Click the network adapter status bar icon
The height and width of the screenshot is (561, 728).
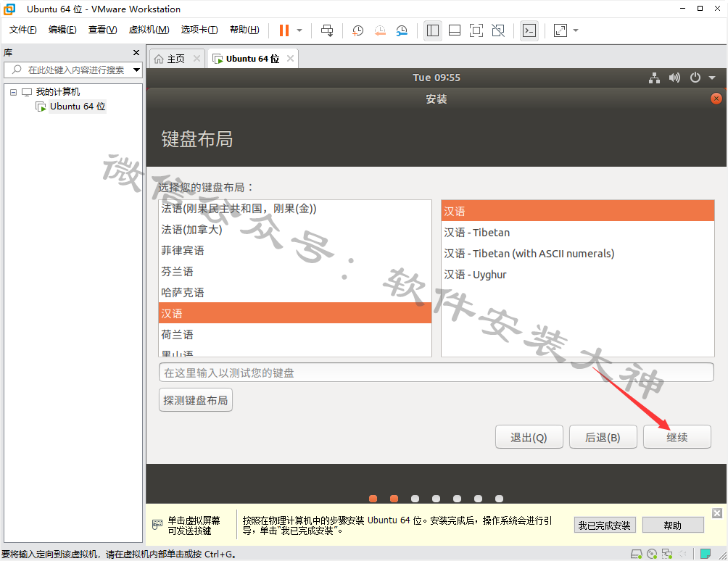pyautogui.click(x=667, y=554)
